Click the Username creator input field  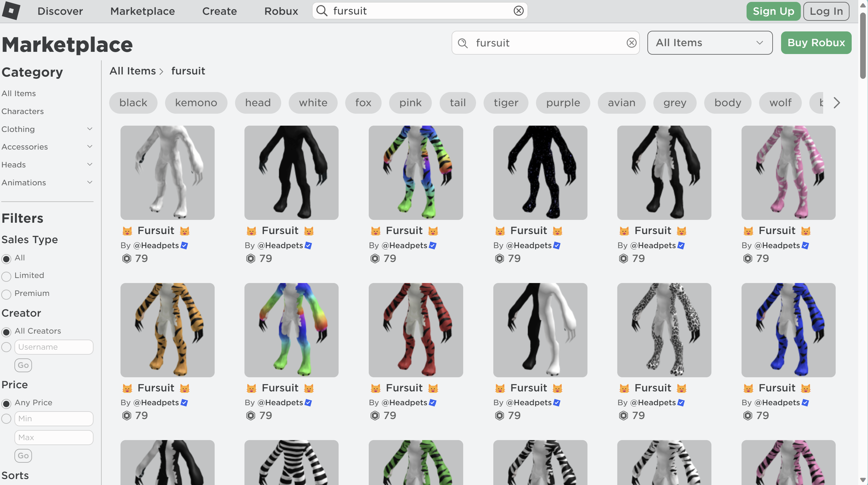[x=54, y=347]
